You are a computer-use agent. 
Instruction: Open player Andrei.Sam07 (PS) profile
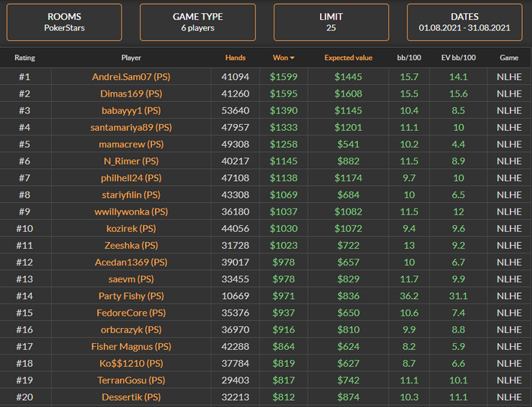click(131, 77)
